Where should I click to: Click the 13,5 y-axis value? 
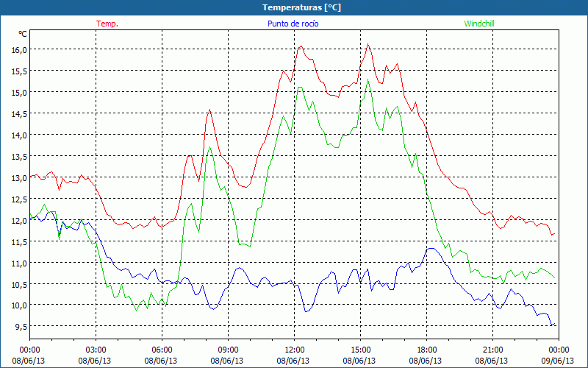19,156
